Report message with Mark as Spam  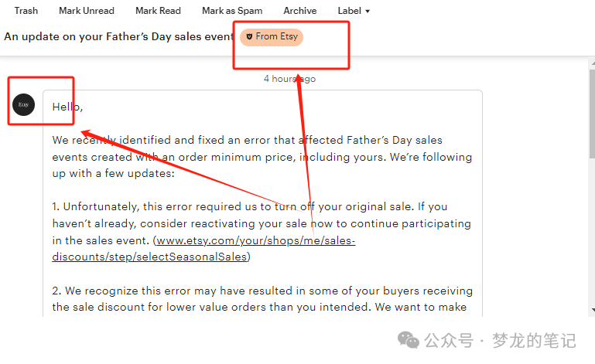click(232, 11)
